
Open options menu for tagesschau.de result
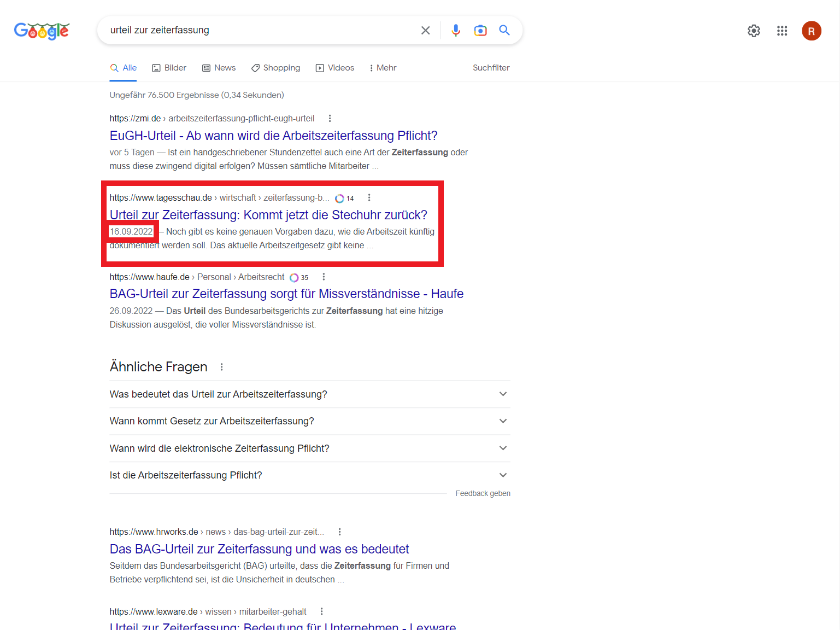point(369,197)
